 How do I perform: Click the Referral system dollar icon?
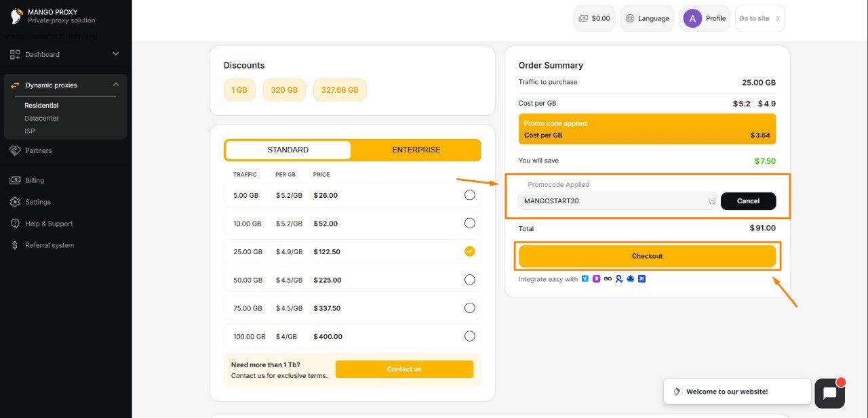click(x=15, y=245)
